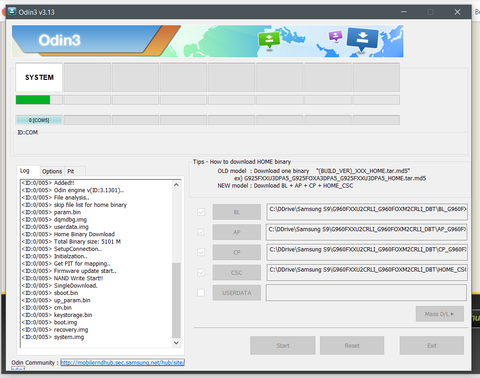Click the Mass D/L button
Image resolution: width=480 pixels, height=378 pixels.
coord(440,314)
